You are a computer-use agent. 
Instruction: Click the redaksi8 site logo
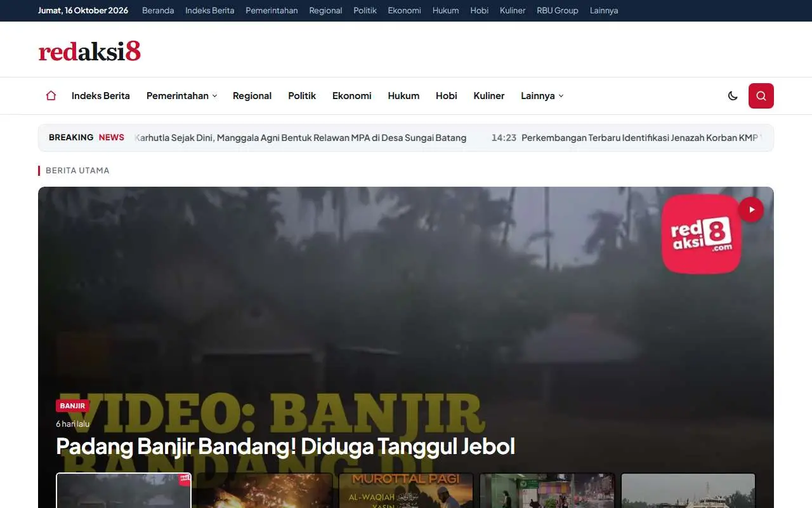pos(89,51)
